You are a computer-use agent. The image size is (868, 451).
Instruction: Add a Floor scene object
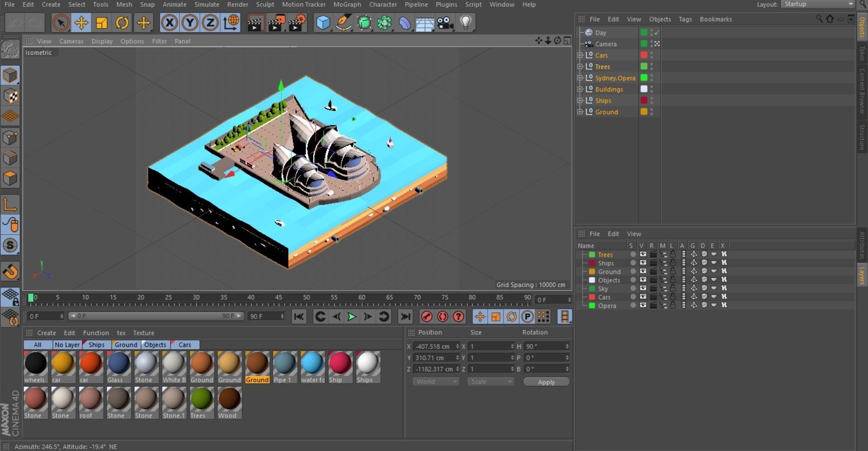425,23
